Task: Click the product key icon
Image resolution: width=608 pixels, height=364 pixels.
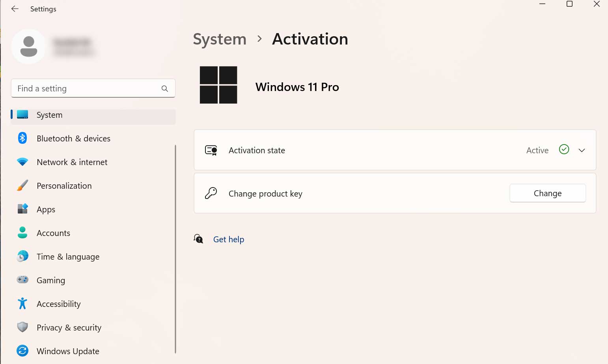Action: 211,193
